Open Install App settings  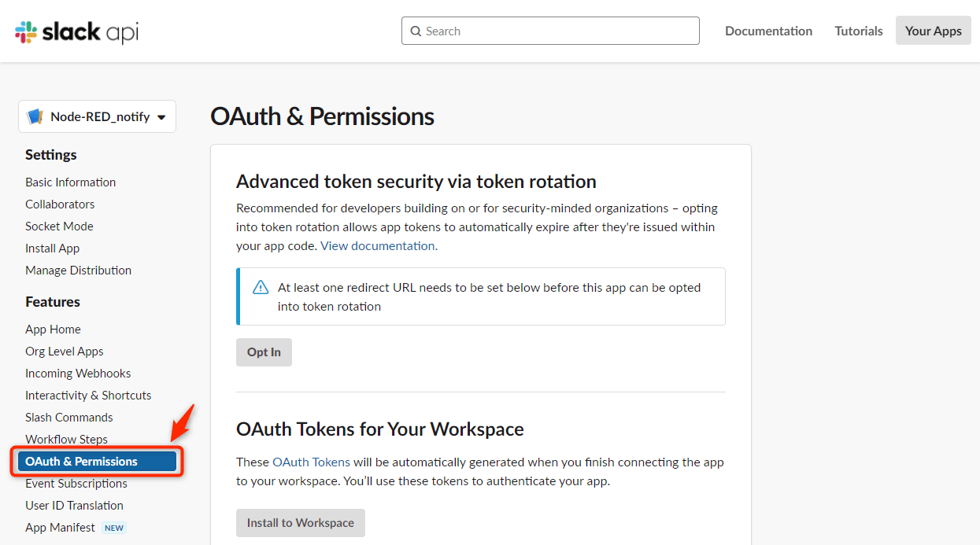(x=52, y=248)
